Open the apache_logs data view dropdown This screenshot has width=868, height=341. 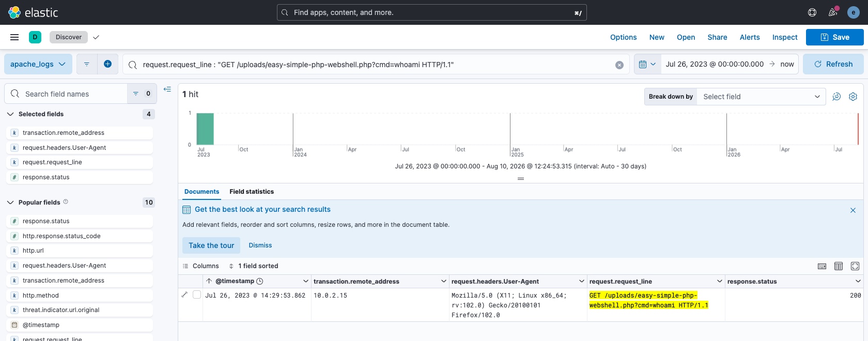pyautogui.click(x=38, y=64)
